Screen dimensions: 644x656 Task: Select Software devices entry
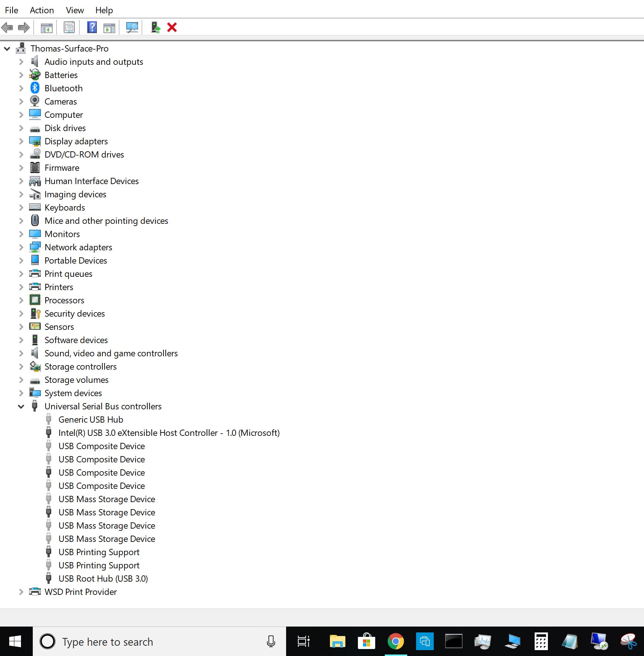pos(76,340)
